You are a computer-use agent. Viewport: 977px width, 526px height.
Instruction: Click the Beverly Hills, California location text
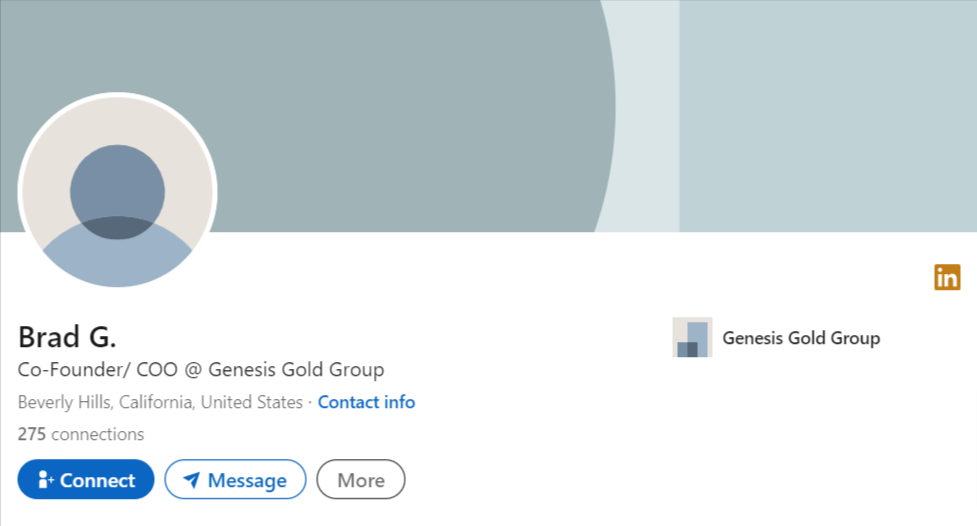pos(160,402)
